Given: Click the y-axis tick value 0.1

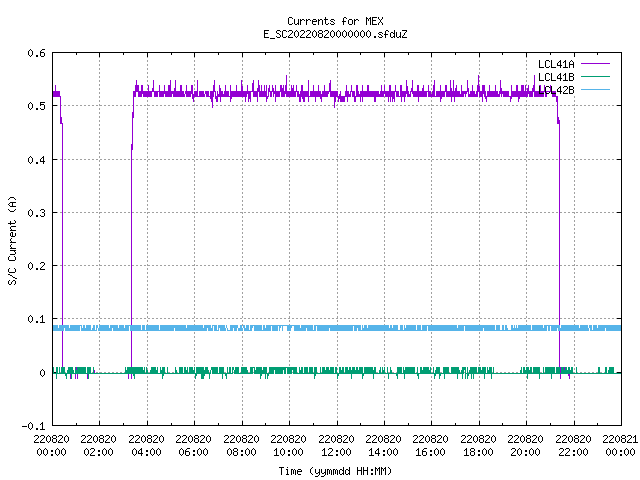Looking at the screenshot, I should [36, 319].
